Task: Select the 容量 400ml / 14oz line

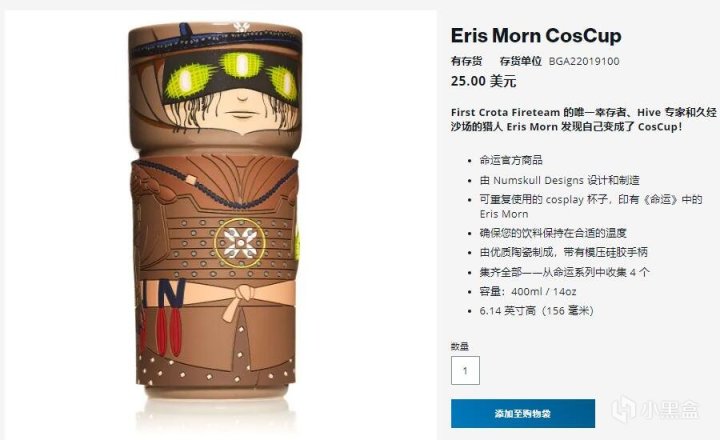Action: coord(528,291)
